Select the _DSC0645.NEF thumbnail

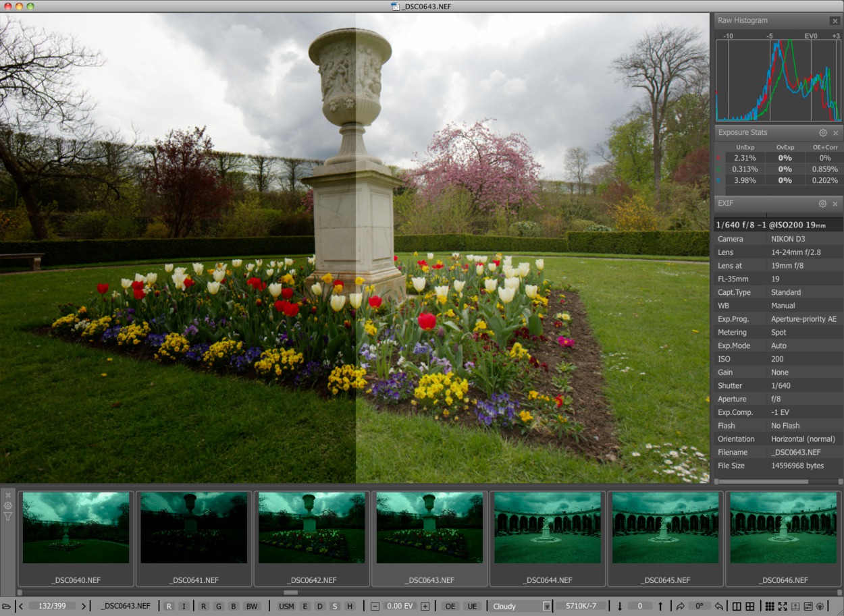(665, 536)
